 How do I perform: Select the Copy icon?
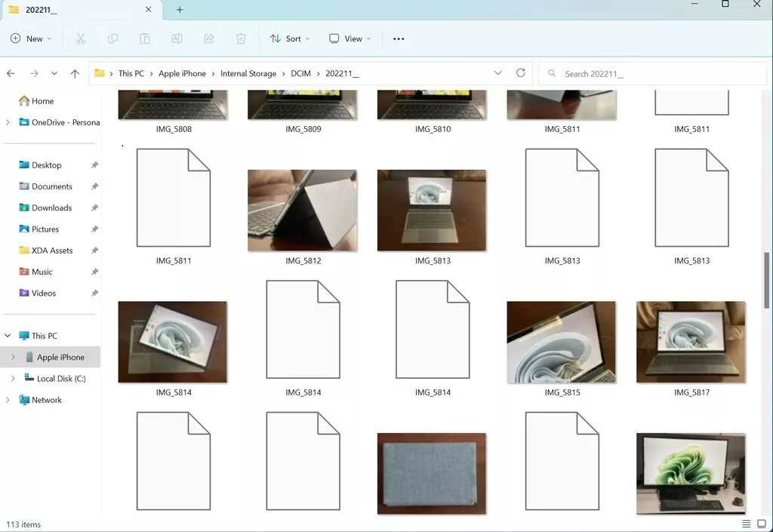pyautogui.click(x=112, y=38)
